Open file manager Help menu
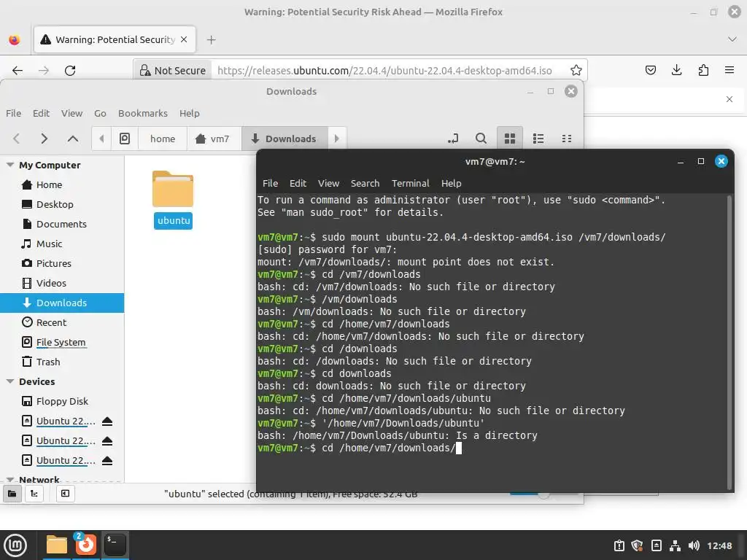The height and width of the screenshot is (560, 747). tap(190, 113)
